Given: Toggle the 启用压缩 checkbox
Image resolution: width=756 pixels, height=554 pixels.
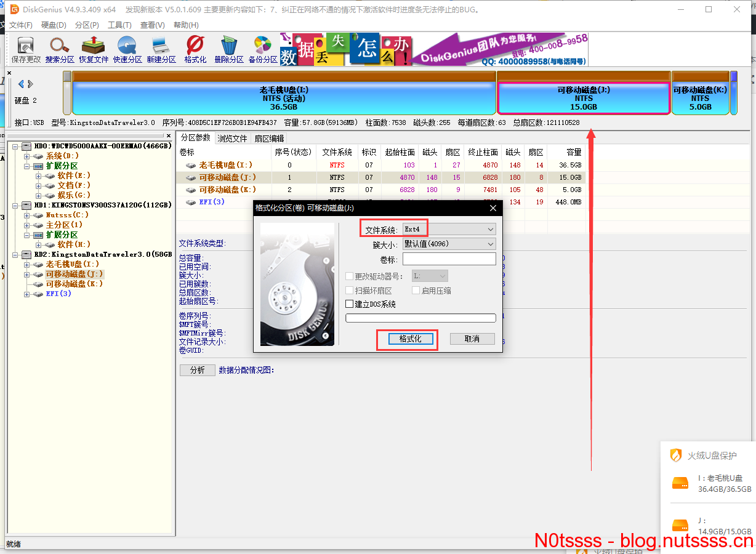Looking at the screenshot, I should point(416,291).
